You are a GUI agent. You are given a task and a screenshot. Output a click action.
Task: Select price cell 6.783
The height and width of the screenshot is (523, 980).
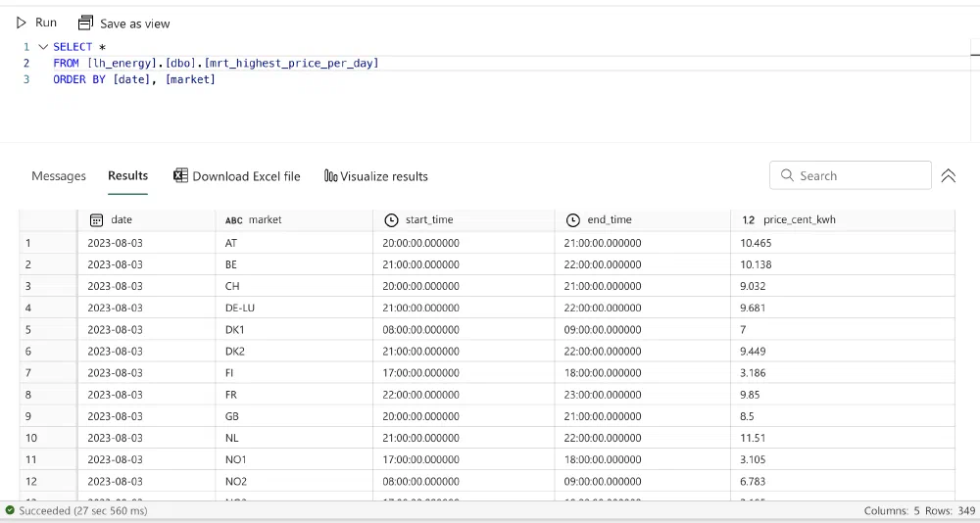(x=843, y=481)
